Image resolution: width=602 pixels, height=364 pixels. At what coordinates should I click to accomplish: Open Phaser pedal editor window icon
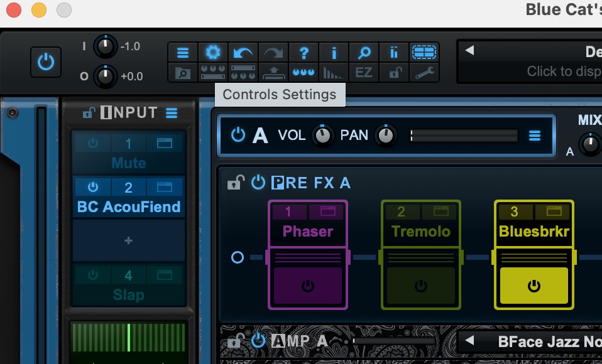[327, 211]
